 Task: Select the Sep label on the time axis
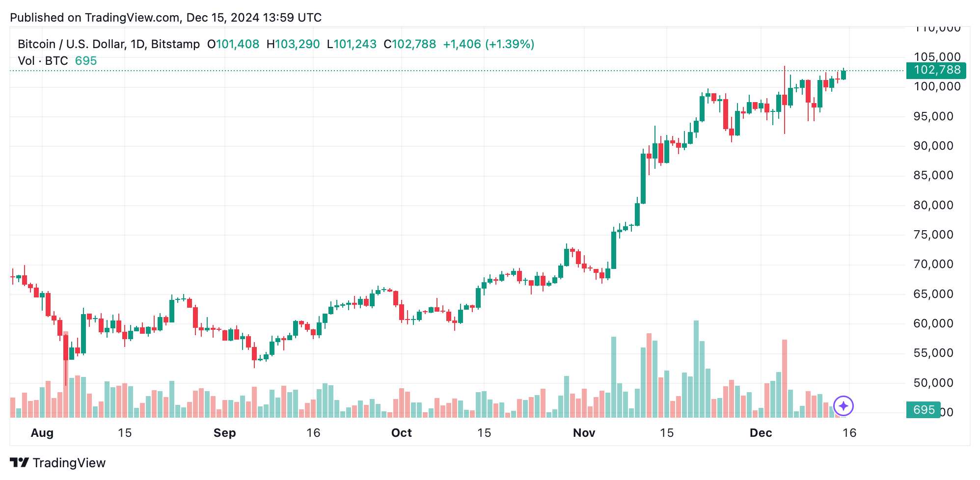tap(225, 433)
